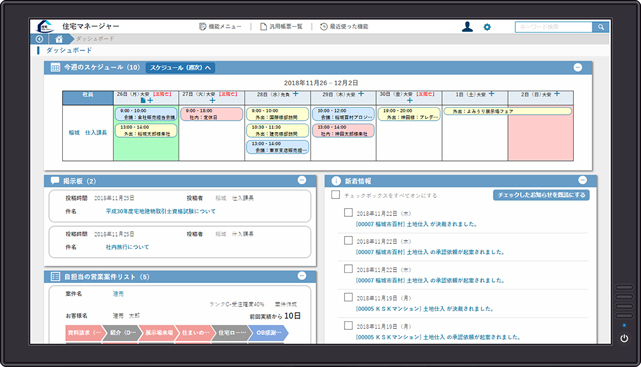Screen dimensions: 641x367
Task: Open the document icon on 26日 column
Action: click(x=143, y=100)
